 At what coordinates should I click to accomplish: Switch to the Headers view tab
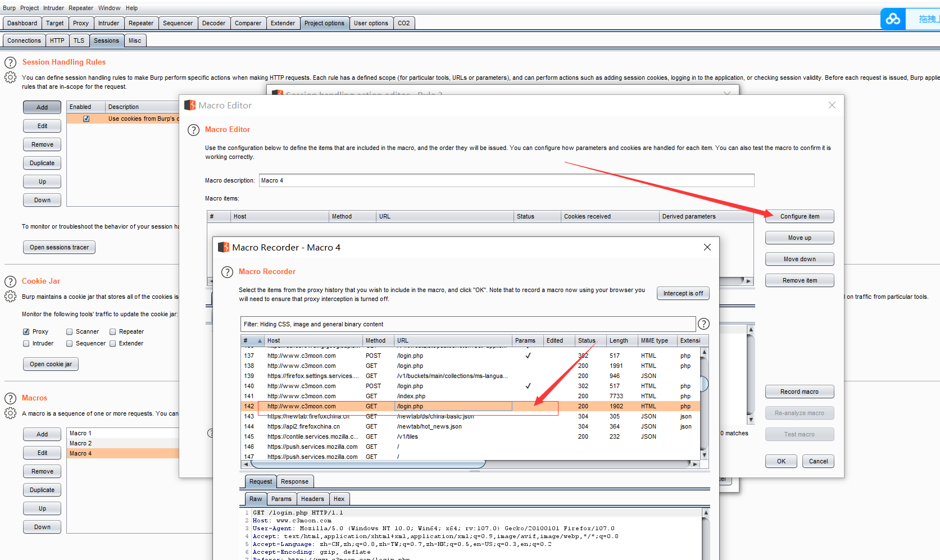click(312, 499)
